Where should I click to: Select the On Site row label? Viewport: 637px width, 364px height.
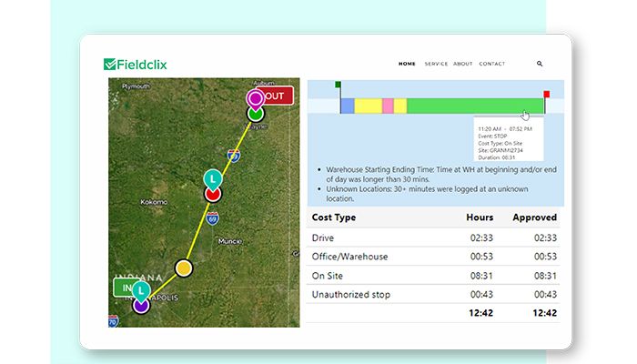(327, 276)
